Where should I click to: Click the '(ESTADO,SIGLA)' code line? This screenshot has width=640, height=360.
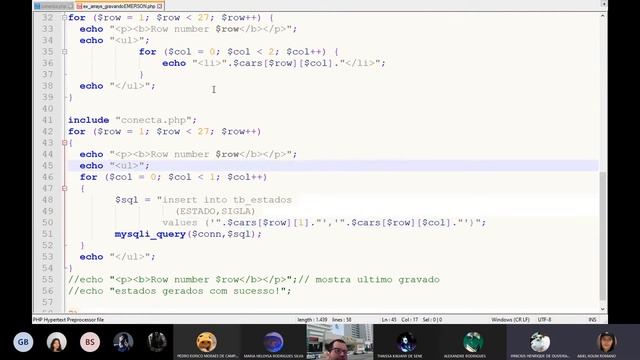[216, 211]
